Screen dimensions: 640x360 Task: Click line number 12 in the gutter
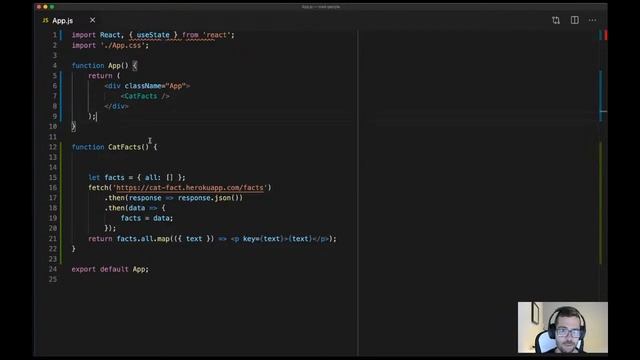(x=53, y=147)
